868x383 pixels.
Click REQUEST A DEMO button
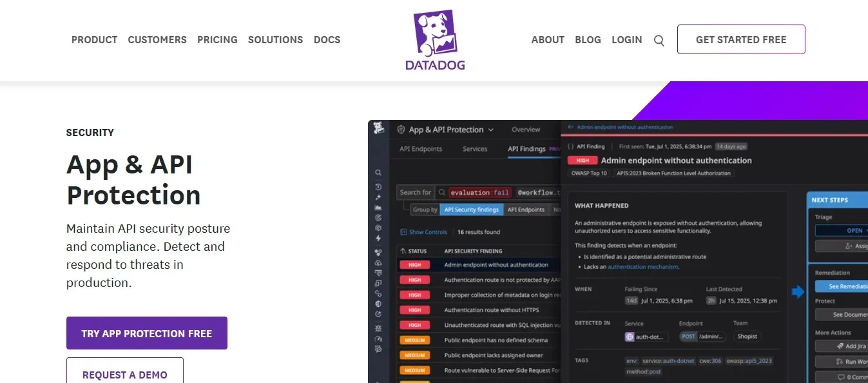(125, 371)
